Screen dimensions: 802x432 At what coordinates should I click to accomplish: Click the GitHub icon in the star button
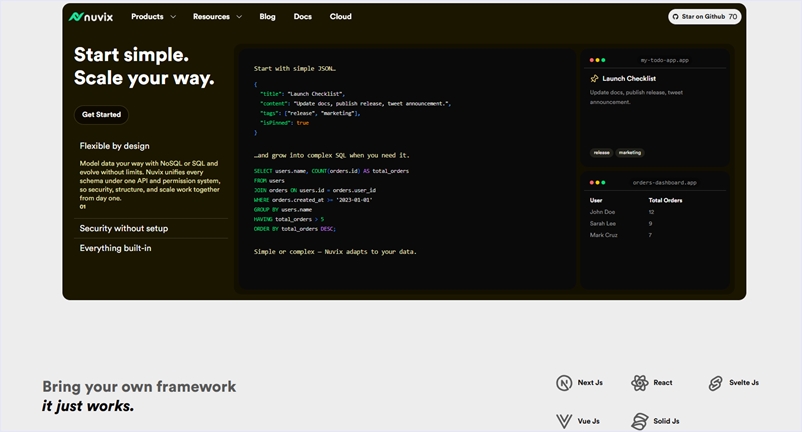pos(675,17)
